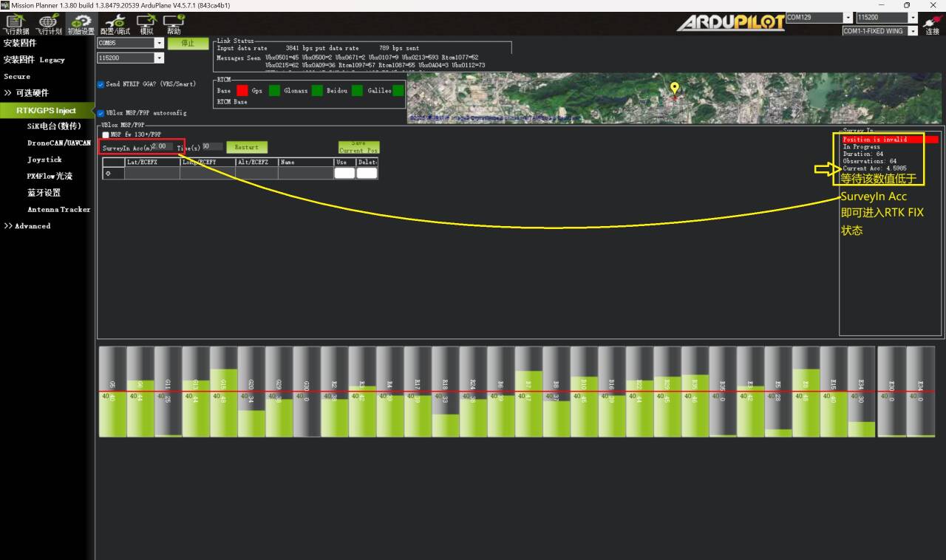This screenshot has height=560, width=946.
Task: Click the yellow marker on the map
Action: (674, 89)
